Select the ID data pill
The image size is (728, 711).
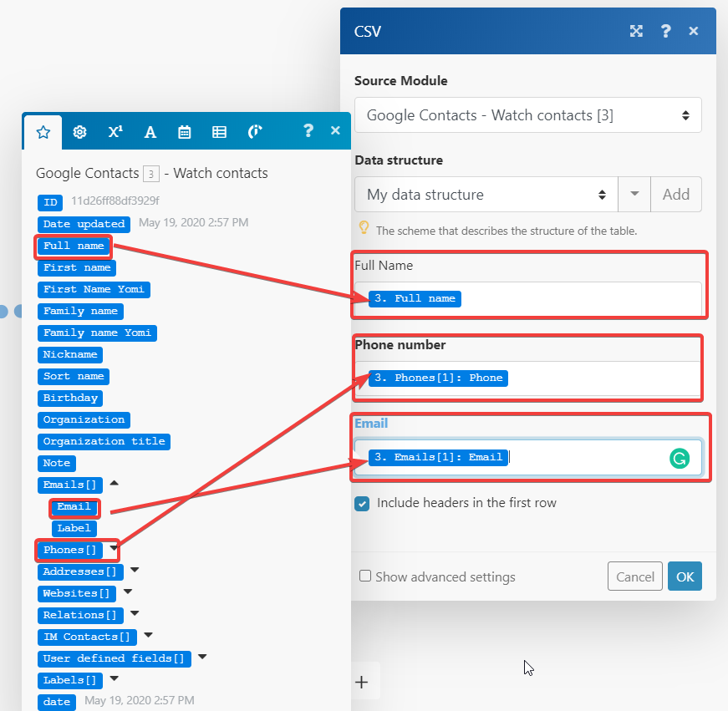pos(50,202)
